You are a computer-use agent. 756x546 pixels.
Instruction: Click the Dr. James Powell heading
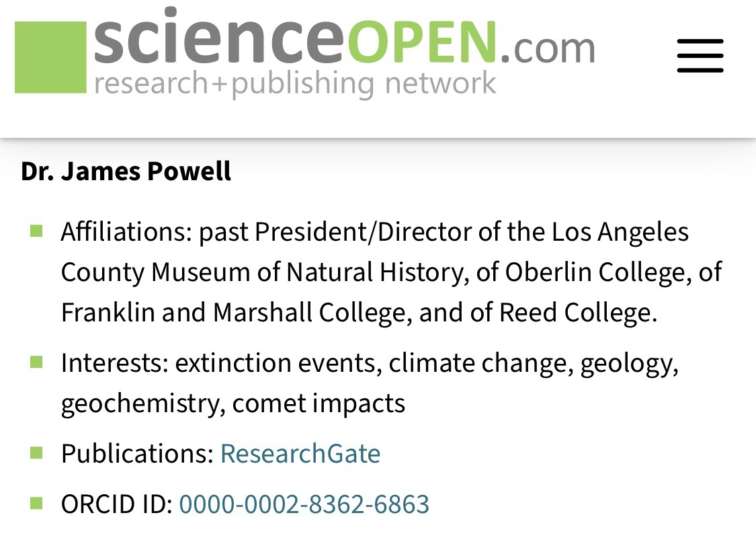click(126, 171)
